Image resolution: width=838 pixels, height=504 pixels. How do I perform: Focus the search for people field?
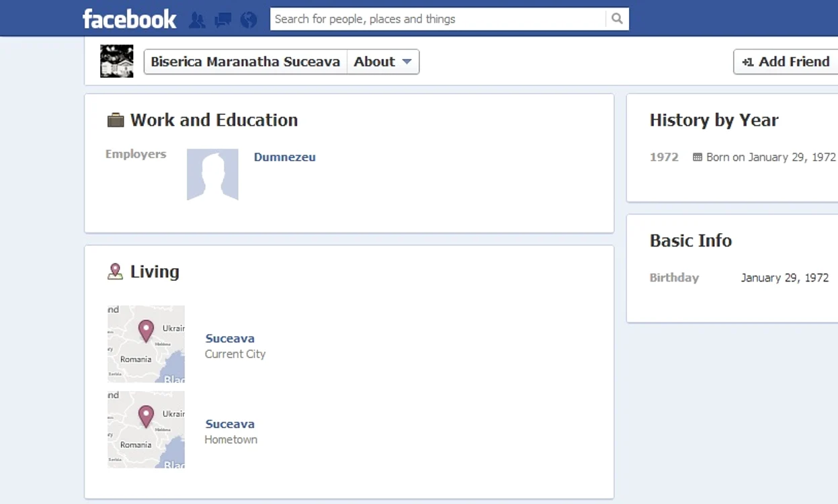[x=437, y=19]
